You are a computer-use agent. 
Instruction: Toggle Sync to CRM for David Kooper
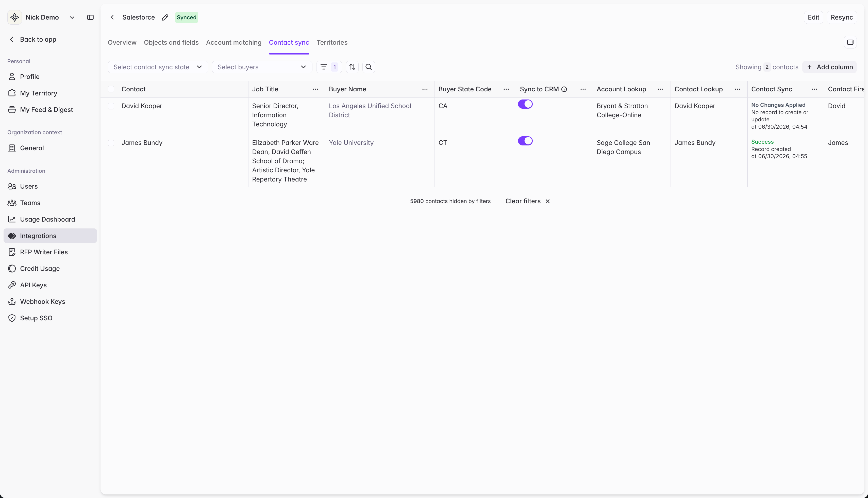click(x=525, y=104)
